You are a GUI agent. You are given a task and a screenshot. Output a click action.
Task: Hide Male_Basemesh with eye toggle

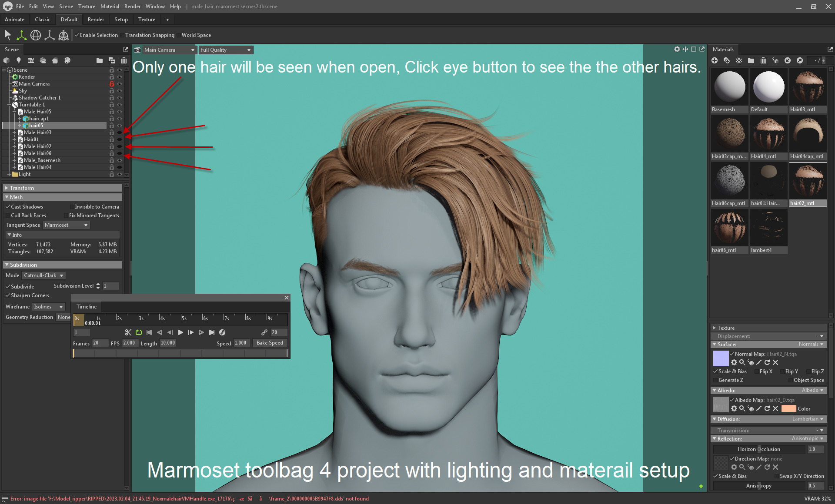(120, 160)
